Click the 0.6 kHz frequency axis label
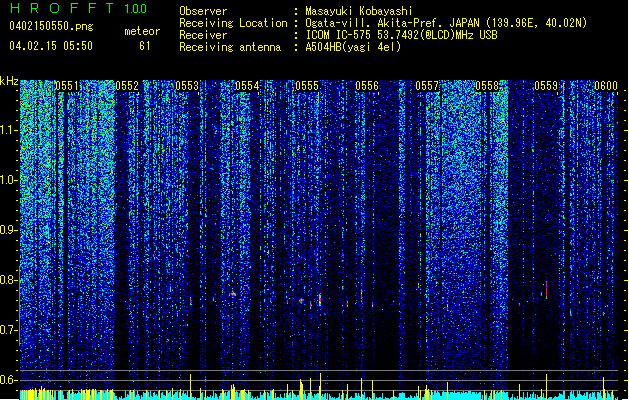The image size is (629, 400). [x=9, y=380]
